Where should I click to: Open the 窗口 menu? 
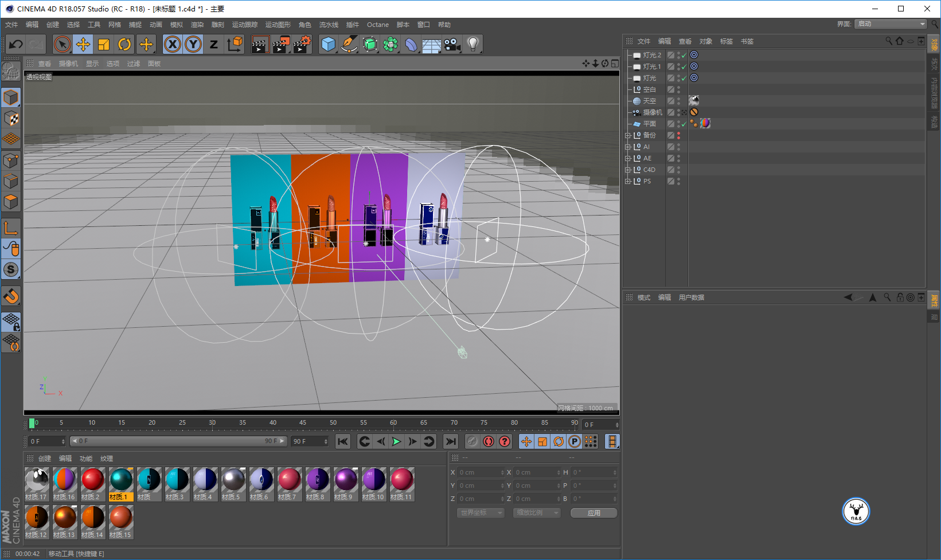(424, 25)
